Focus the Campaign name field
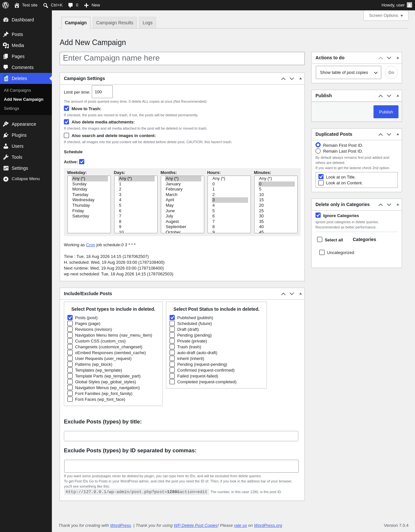The image size is (415, 532). [182, 58]
